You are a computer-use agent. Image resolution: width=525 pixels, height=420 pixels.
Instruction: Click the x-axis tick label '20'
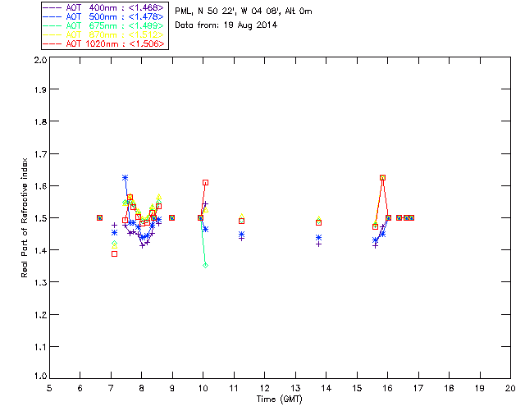(510, 388)
